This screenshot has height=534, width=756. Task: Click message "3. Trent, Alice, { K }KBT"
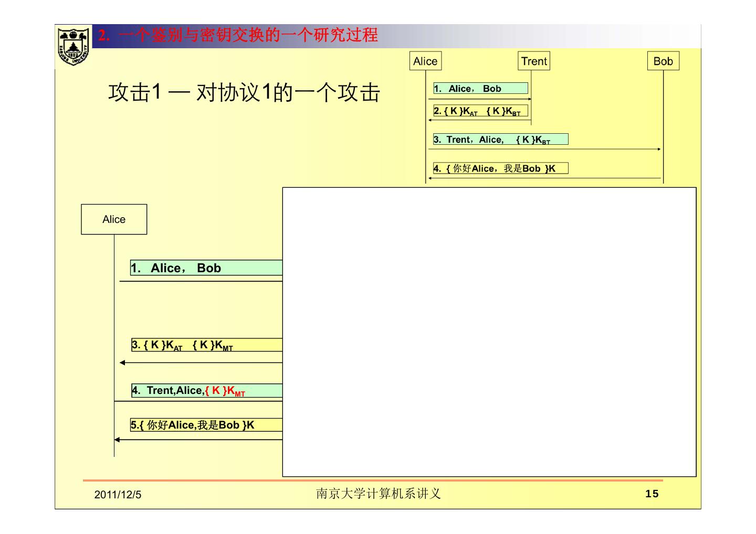tap(500, 140)
